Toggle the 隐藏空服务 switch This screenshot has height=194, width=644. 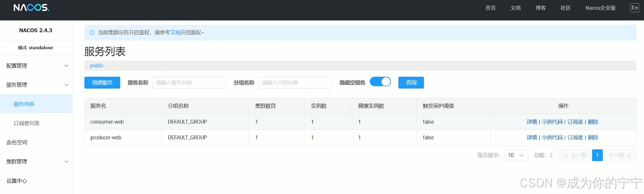tap(380, 82)
